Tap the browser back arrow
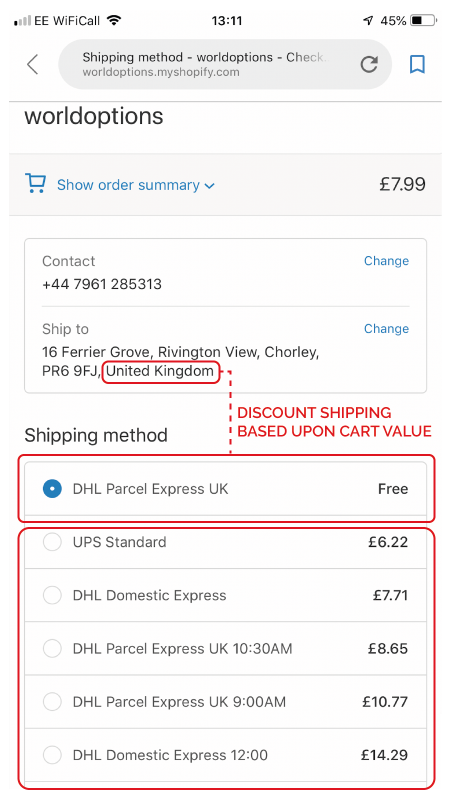This screenshot has height=800, width=450. point(33,65)
